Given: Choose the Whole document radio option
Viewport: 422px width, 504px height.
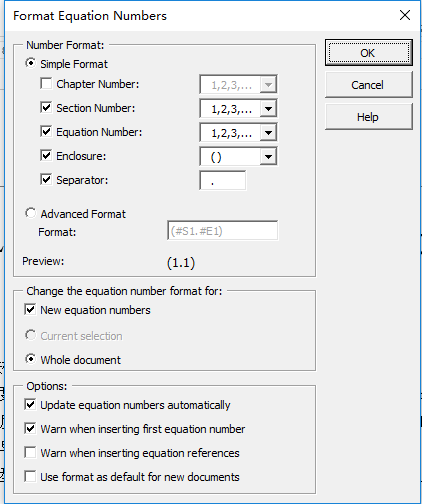Looking at the screenshot, I should coord(30,359).
